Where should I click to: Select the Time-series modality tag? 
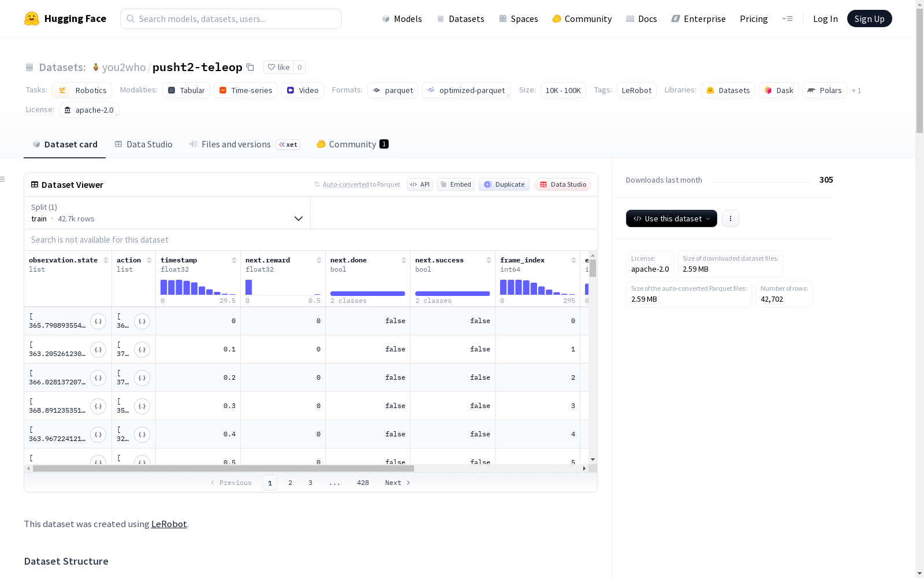[x=245, y=90]
